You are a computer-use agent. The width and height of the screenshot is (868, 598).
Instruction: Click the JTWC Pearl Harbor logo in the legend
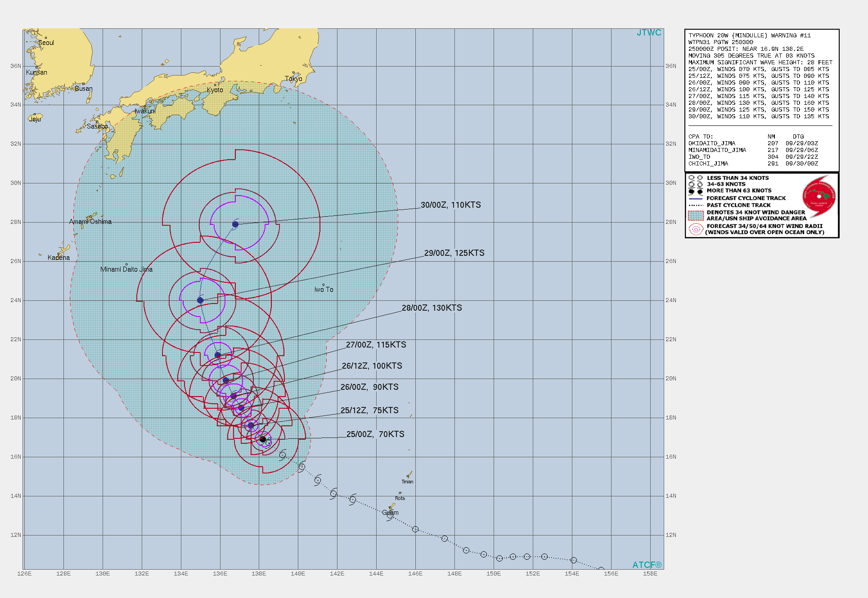(819, 197)
